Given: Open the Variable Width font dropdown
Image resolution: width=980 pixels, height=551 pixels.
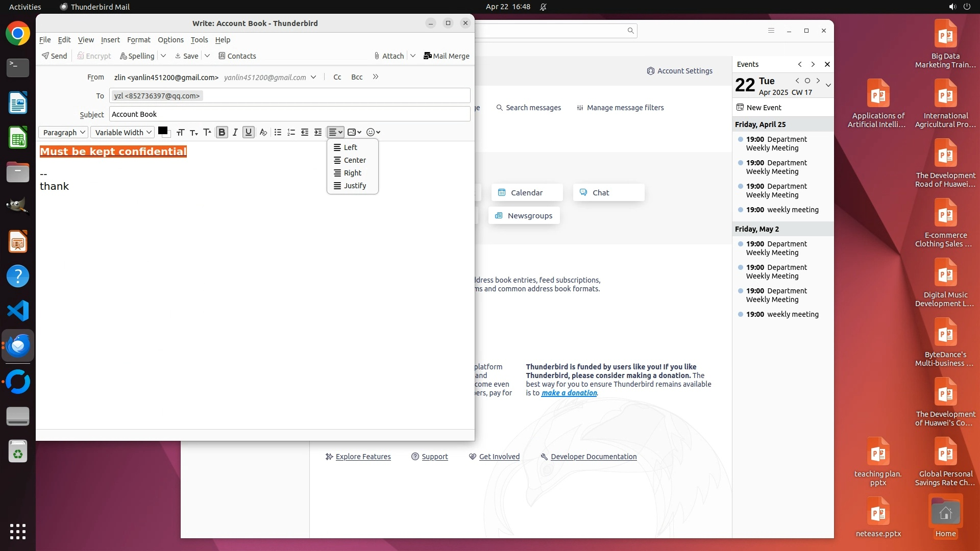Looking at the screenshot, I should pyautogui.click(x=122, y=132).
